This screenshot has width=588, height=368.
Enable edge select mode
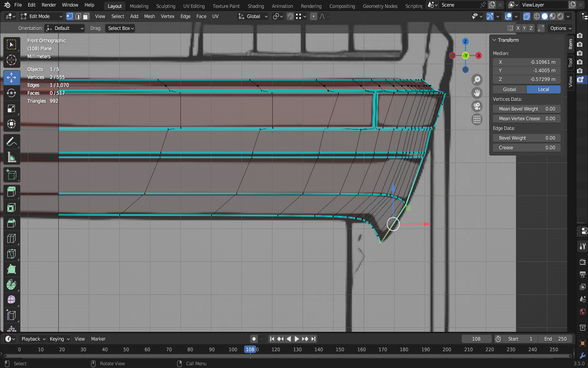tap(78, 16)
